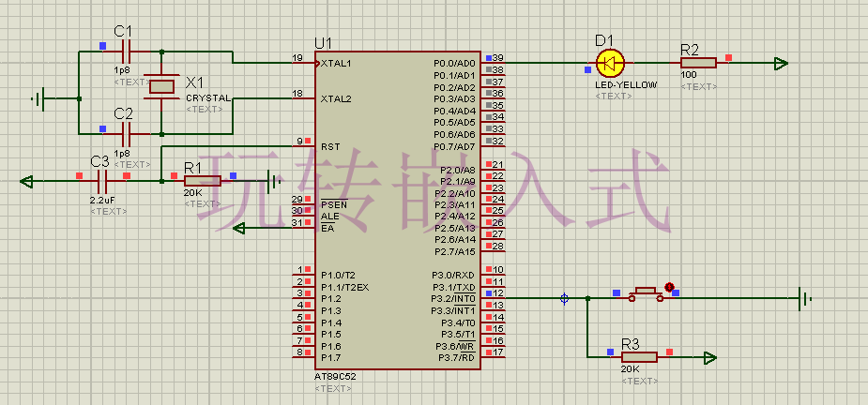868x405 pixels.
Task: Click the 20K value label of R3
Action: 630,369
